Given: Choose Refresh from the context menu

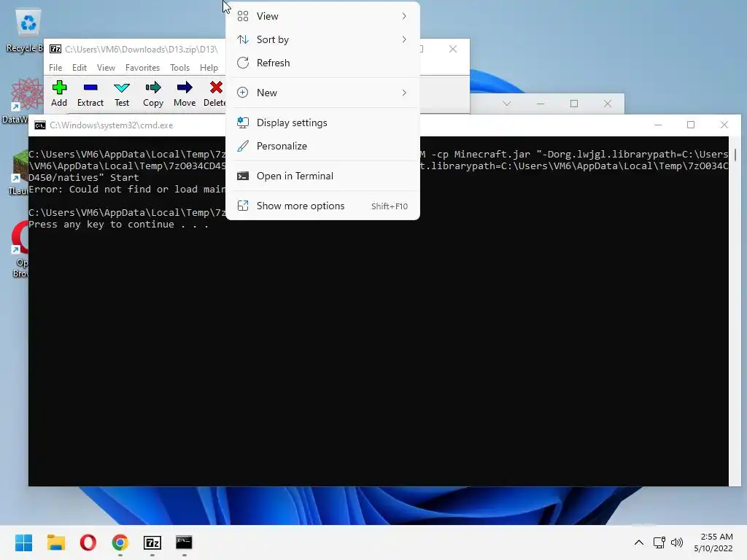Looking at the screenshot, I should point(322,63).
